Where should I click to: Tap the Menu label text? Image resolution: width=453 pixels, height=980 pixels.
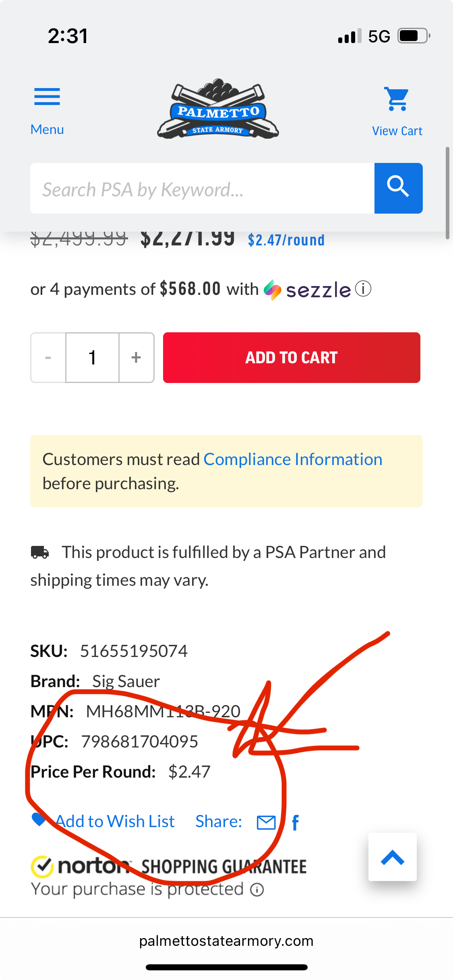click(47, 130)
